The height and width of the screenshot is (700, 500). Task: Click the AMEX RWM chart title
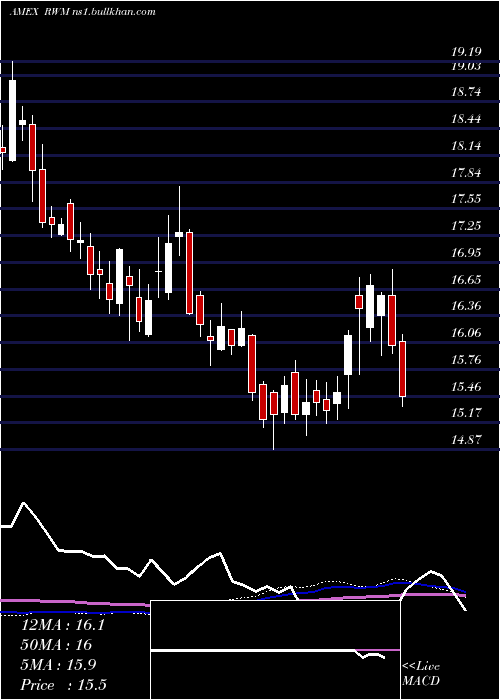(x=83, y=12)
